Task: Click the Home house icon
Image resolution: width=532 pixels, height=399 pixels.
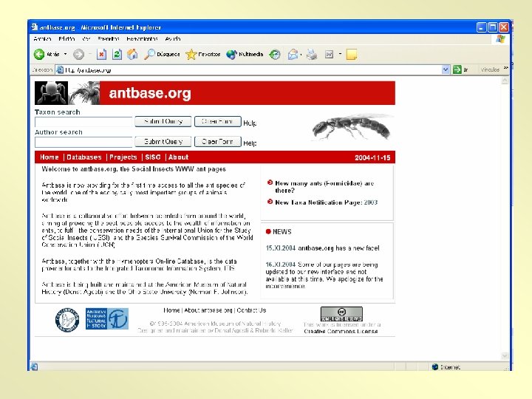Action: (132, 54)
